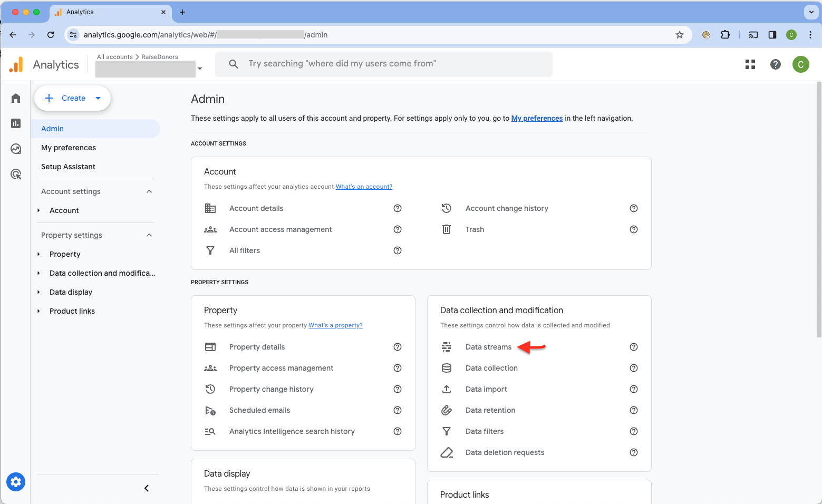Screen dimensions: 822x504
Task: Click the Data retention paperclip icon
Action: [x=447, y=410]
